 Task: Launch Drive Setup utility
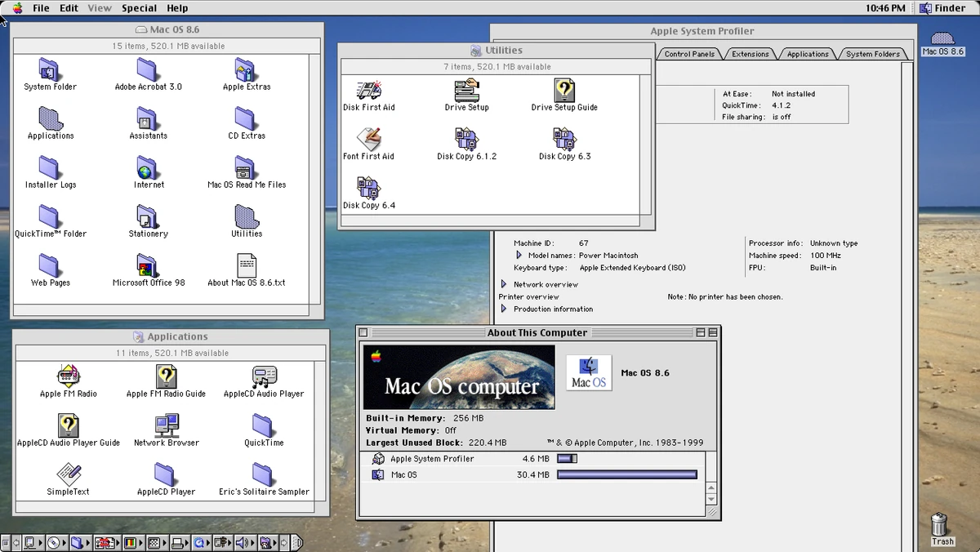[x=465, y=91]
